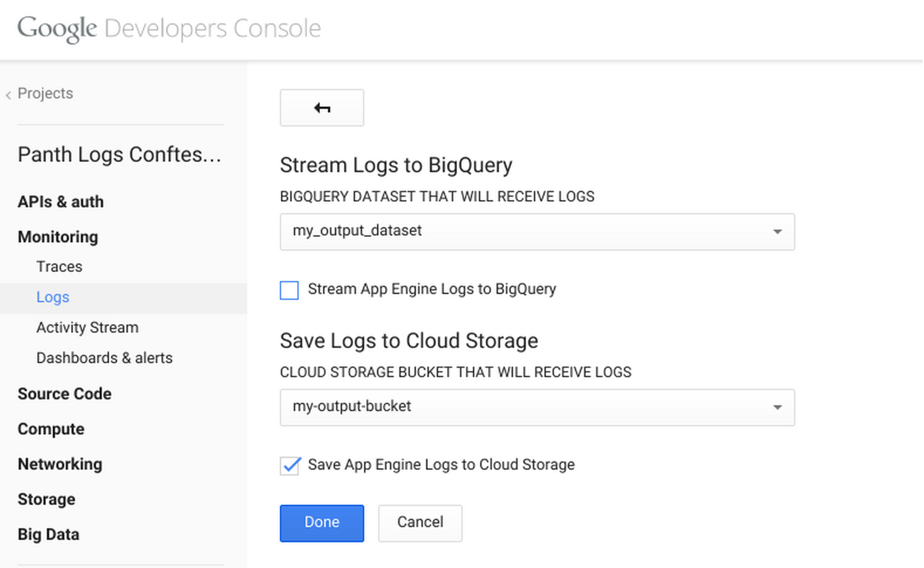Open Dashboards & alerts
Viewport: 924px width, 568px height.
click(104, 358)
